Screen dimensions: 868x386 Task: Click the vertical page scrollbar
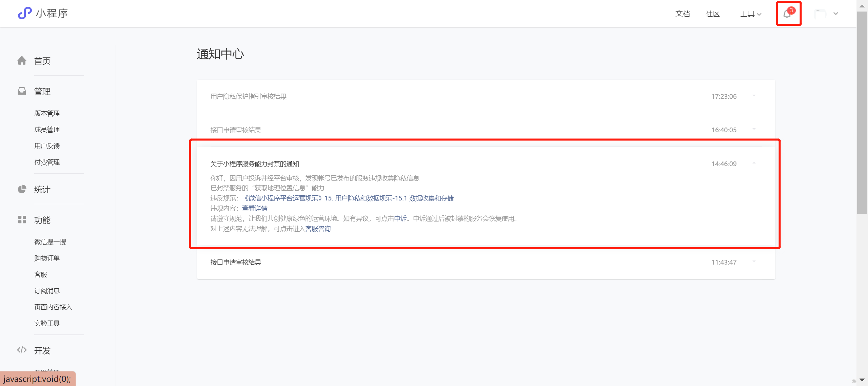pos(862,112)
